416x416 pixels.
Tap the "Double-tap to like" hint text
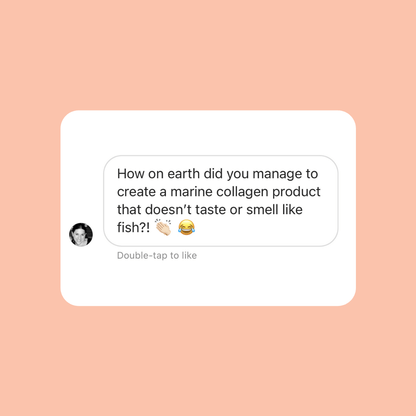[157, 256]
